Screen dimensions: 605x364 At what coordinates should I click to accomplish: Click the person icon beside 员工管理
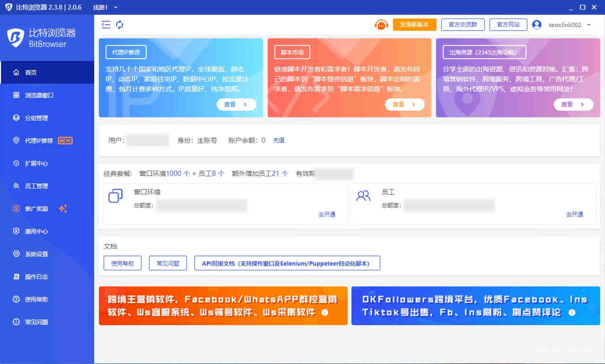point(16,186)
